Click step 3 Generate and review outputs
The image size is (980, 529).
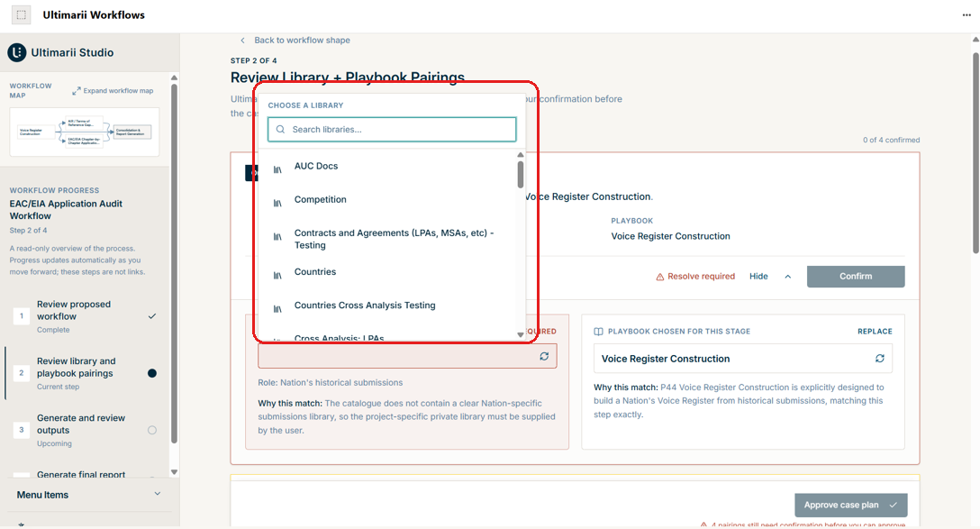click(x=86, y=430)
